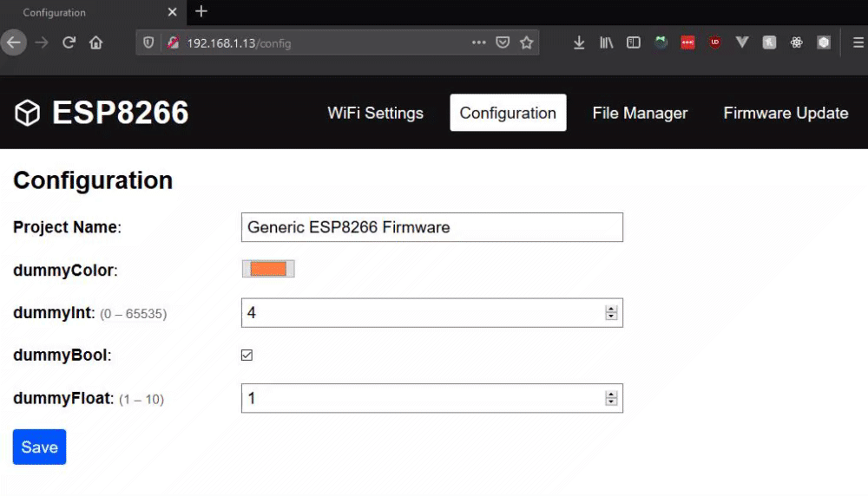Open File Manager page
Screen dimensions: 868x496
coord(640,113)
